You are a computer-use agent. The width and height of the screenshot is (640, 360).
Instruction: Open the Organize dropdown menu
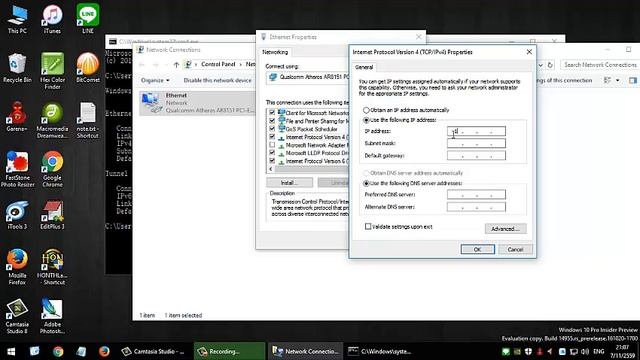pos(155,80)
